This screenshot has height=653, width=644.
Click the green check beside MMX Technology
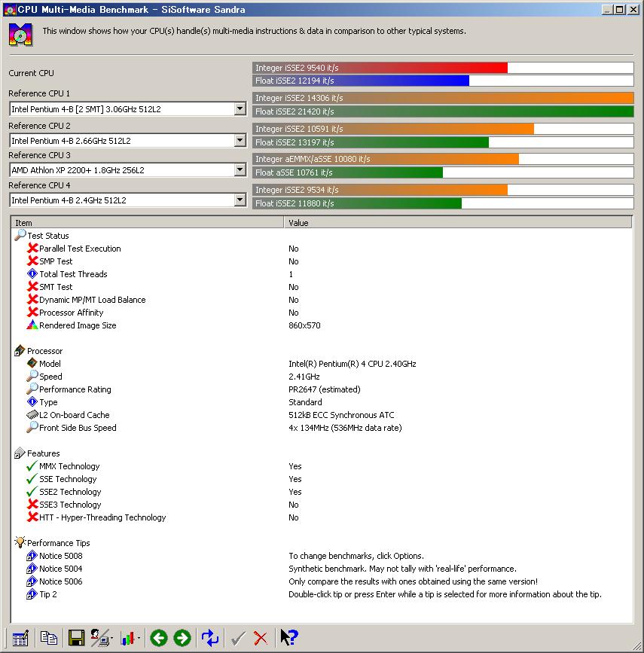(32, 466)
